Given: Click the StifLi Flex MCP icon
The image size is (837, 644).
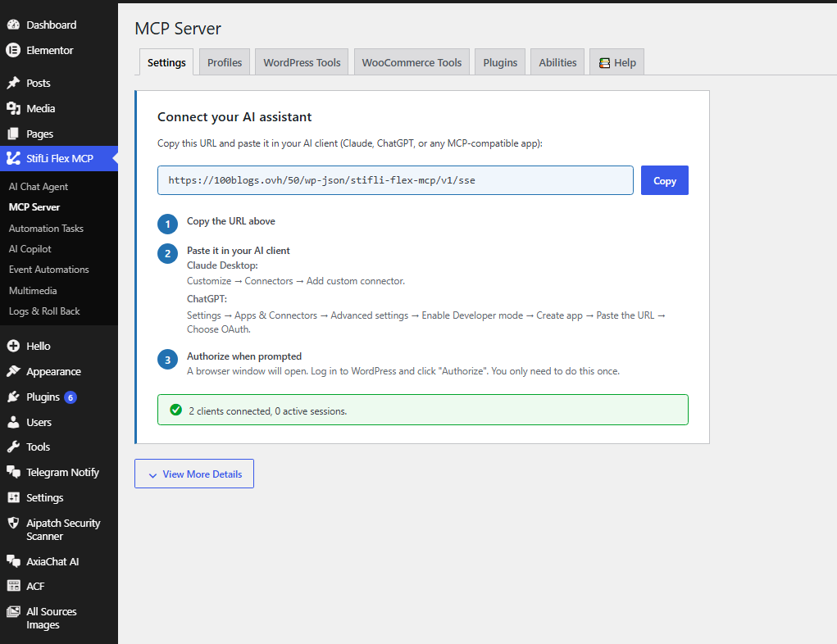Looking at the screenshot, I should pyautogui.click(x=13, y=158).
